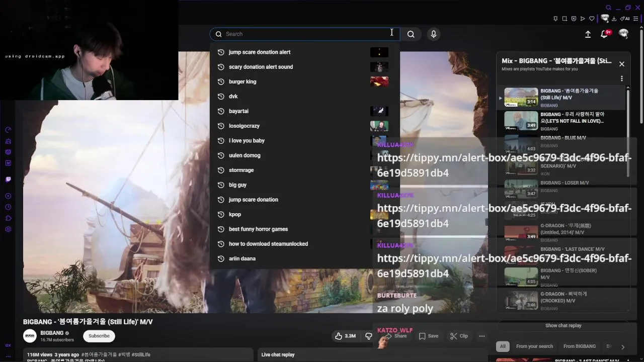Select the 'uulen domog' suggestion
This screenshot has width=644, height=362.
pos(305,155)
